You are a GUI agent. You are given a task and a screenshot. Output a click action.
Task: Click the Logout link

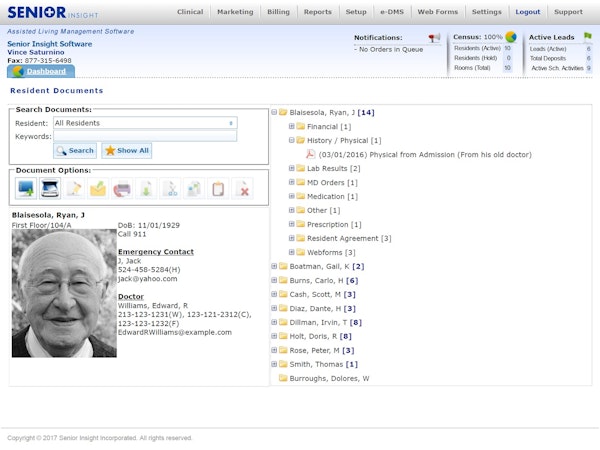(x=526, y=12)
